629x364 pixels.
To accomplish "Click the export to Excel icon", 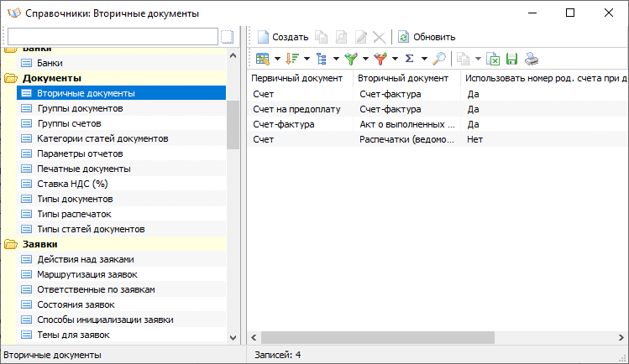I will 493,59.
